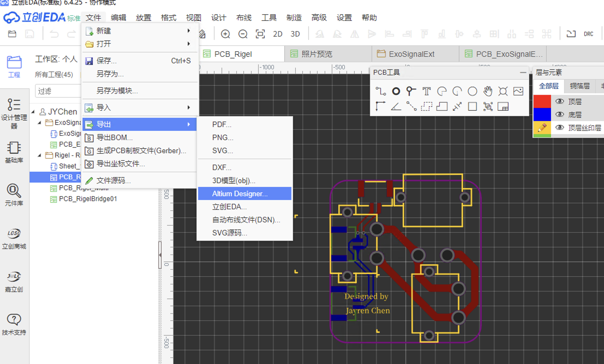
Task: Toggle visibility of the 顶层丝印层 layer
Action: 560,128
